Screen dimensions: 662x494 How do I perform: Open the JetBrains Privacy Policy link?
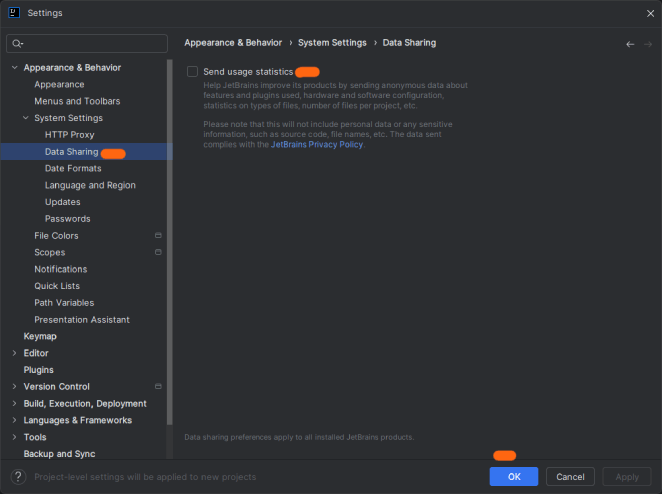tap(317, 144)
